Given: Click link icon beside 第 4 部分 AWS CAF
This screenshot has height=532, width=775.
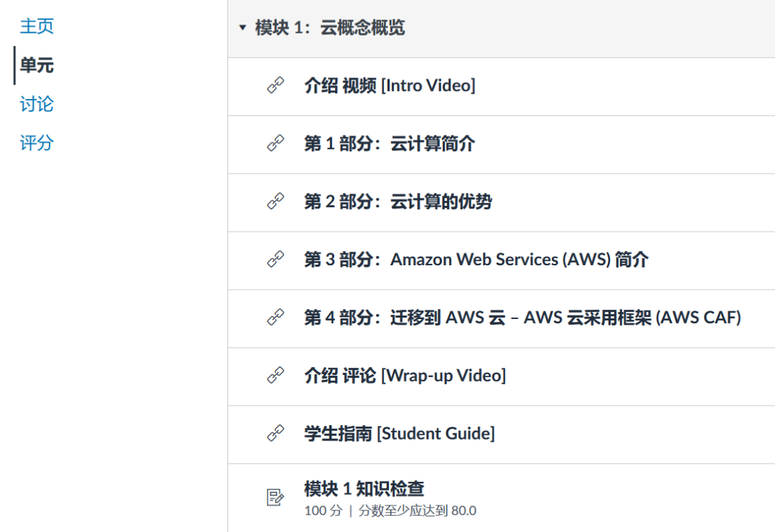Looking at the screenshot, I should coord(276,317).
